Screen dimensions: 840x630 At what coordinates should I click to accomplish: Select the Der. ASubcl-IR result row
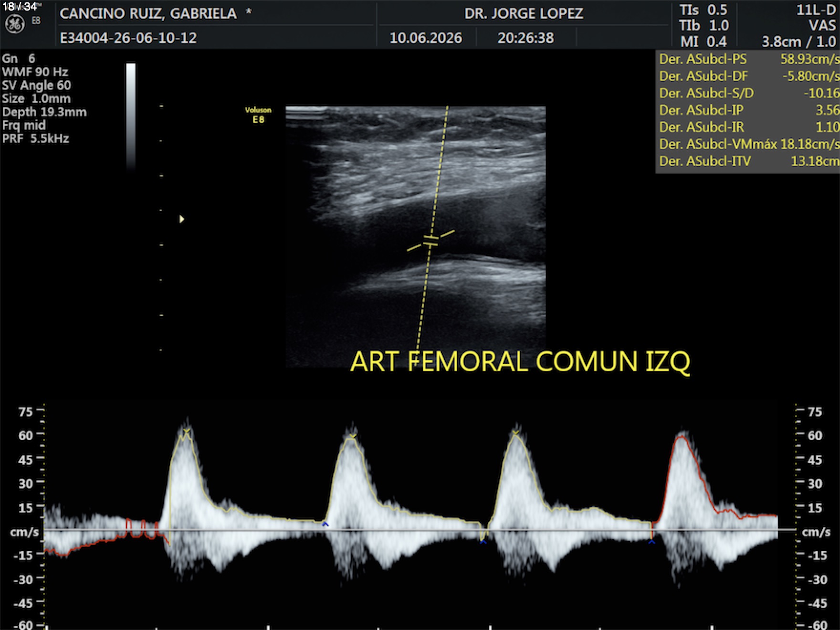click(748, 127)
